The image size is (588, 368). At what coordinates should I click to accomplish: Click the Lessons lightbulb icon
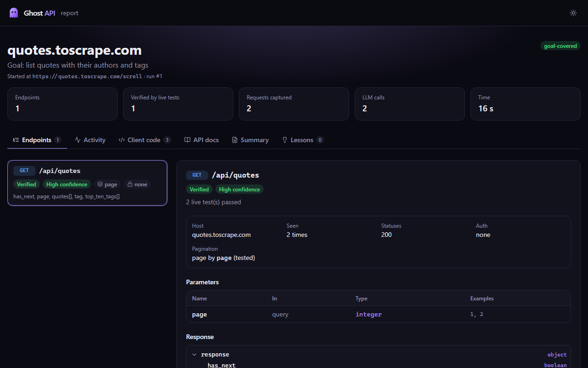[285, 140]
